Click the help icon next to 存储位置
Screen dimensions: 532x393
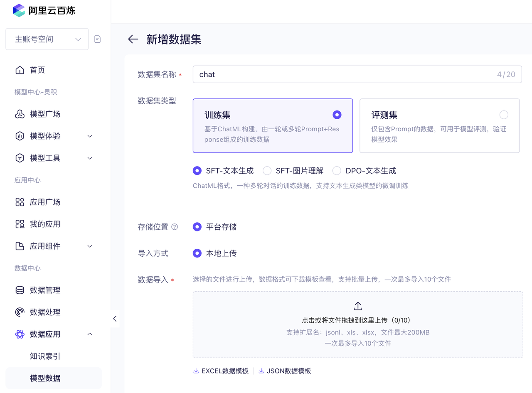(175, 227)
